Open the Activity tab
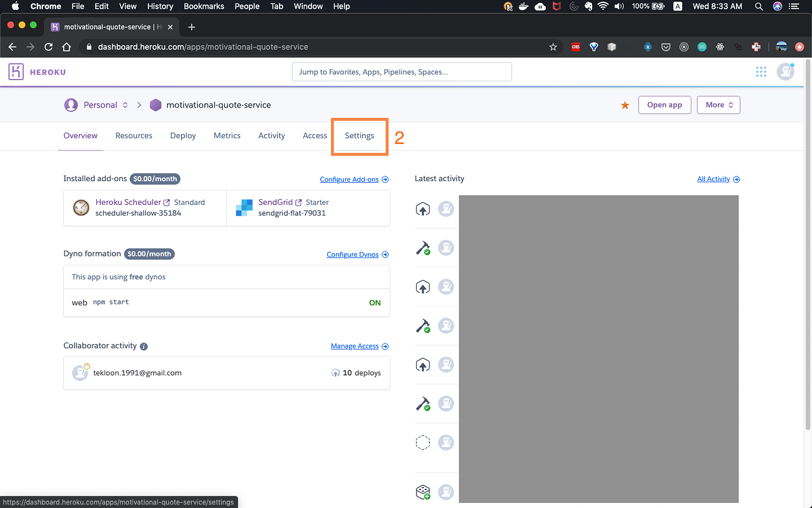Screen dimensions: 812x508 click(x=271, y=136)
